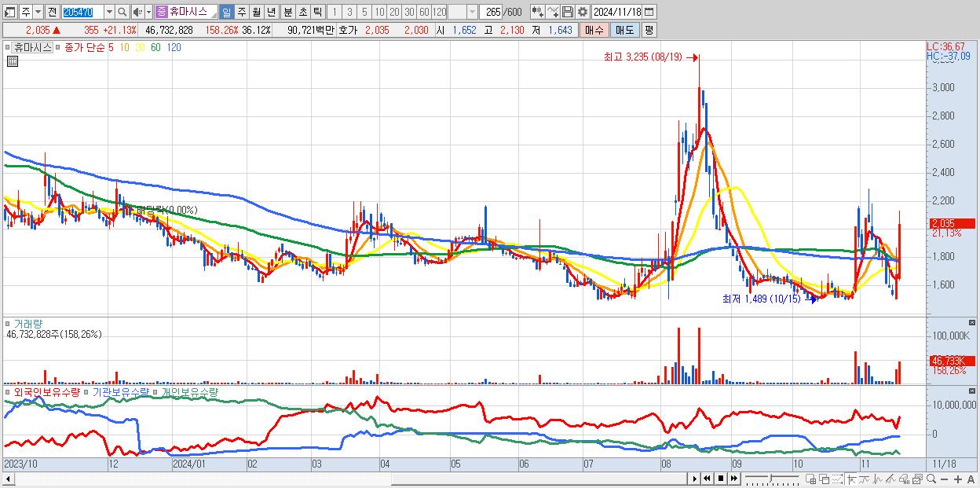Open the stock code history dropdown
The height and width of the screenshot is (488, 980).
[109, 12]
